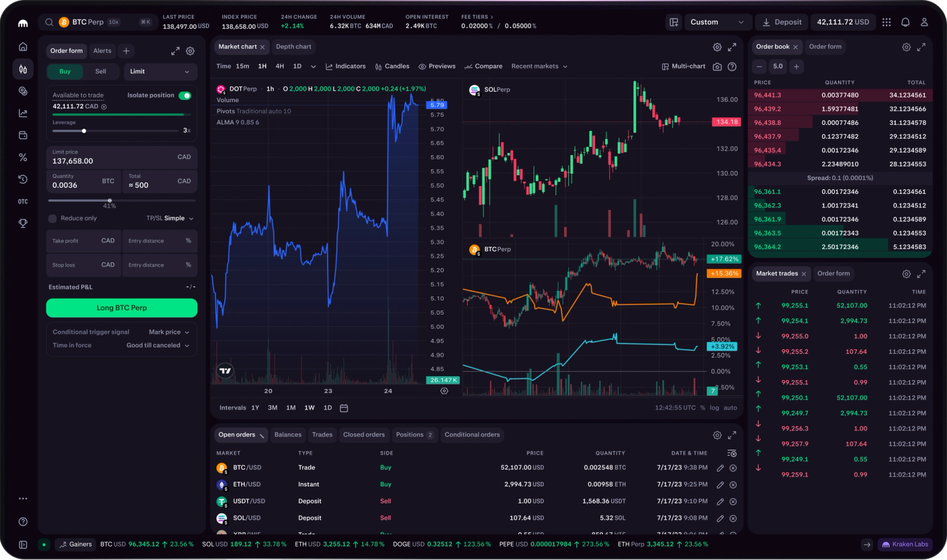Open the trophy rewards sidebar icon
Screen dimensions: 947x560
(x=23, y=224)
